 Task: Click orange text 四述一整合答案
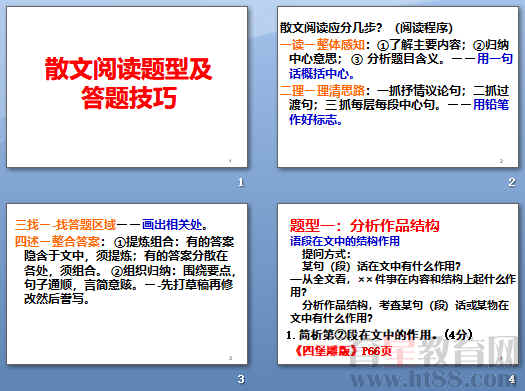[x=57, y=241]
